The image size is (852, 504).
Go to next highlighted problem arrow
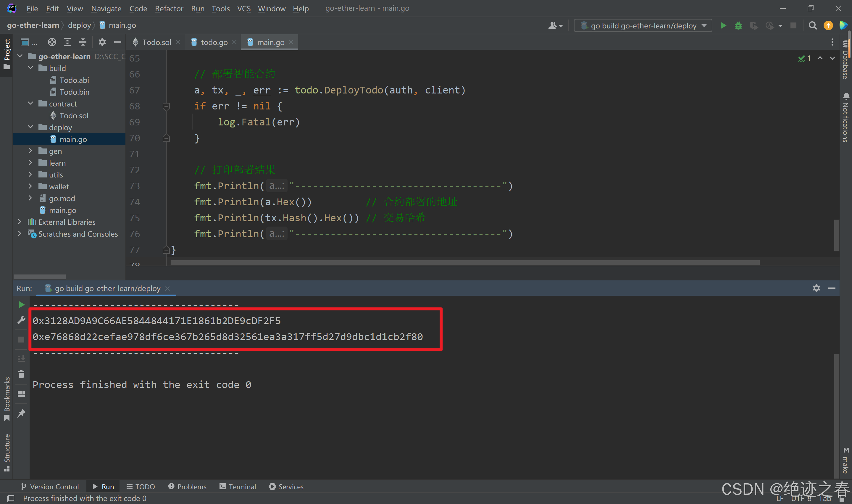832,58
